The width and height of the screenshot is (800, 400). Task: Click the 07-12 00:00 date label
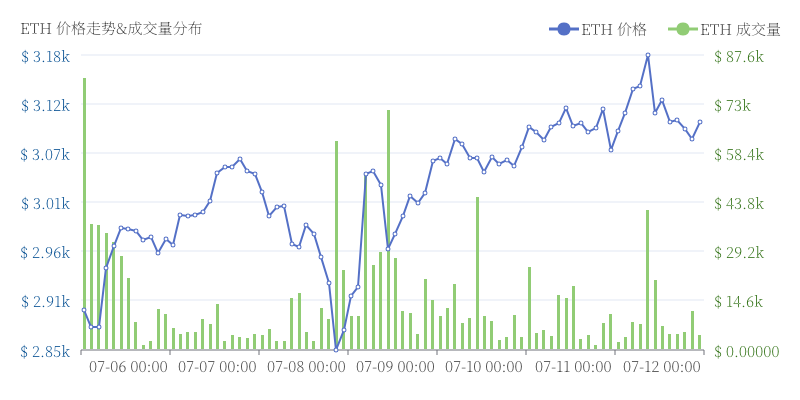coord(663,368)
